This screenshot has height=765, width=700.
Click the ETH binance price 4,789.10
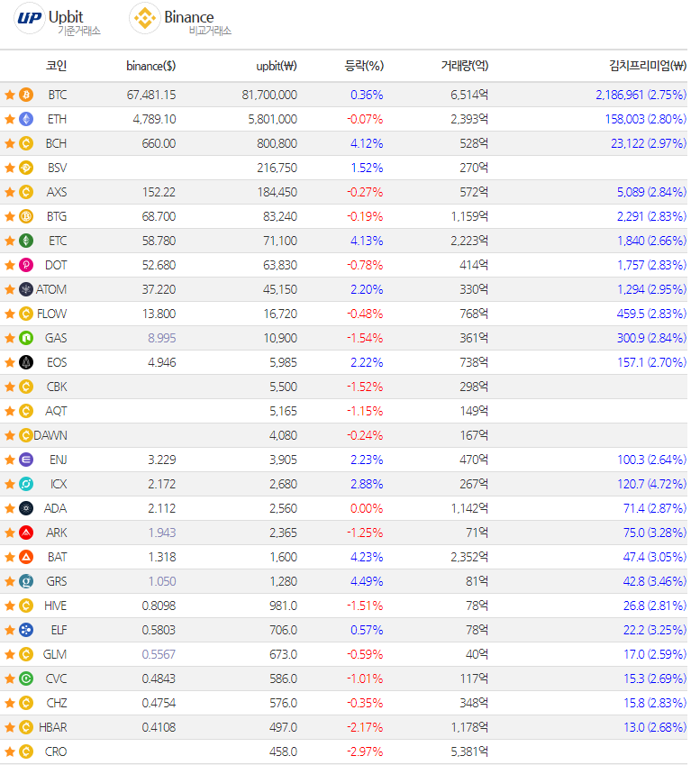click(x=154, y=119)
